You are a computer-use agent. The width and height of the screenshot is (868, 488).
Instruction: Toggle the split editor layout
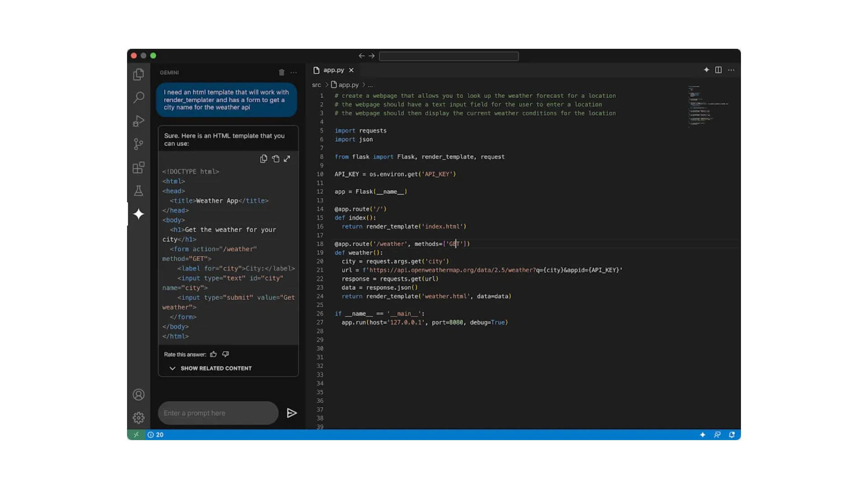coord(717,70)
